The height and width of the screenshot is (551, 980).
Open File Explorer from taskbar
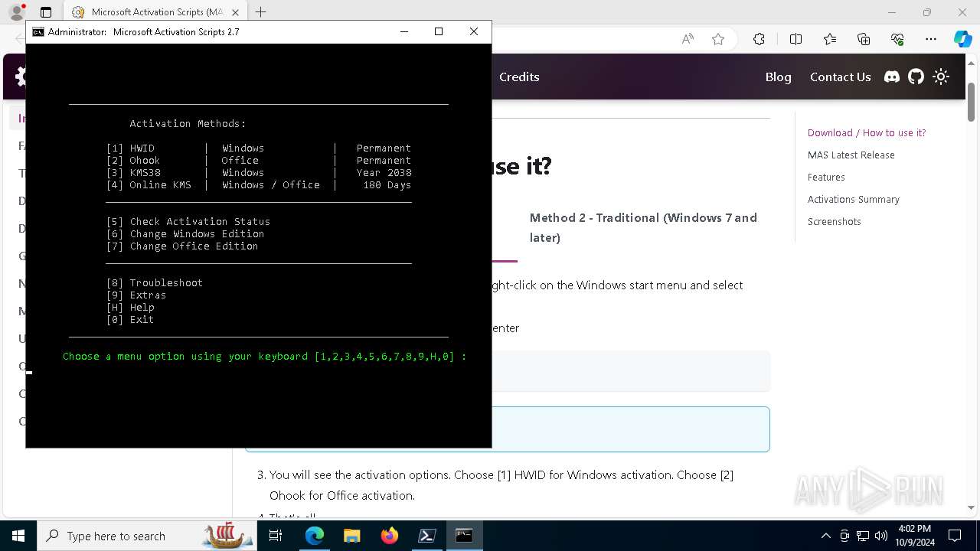pos(351,536)
